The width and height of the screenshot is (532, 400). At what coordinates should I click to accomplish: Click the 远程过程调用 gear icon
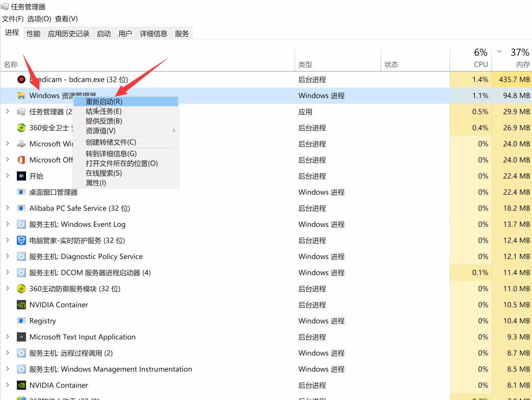[x=21, y=353]
